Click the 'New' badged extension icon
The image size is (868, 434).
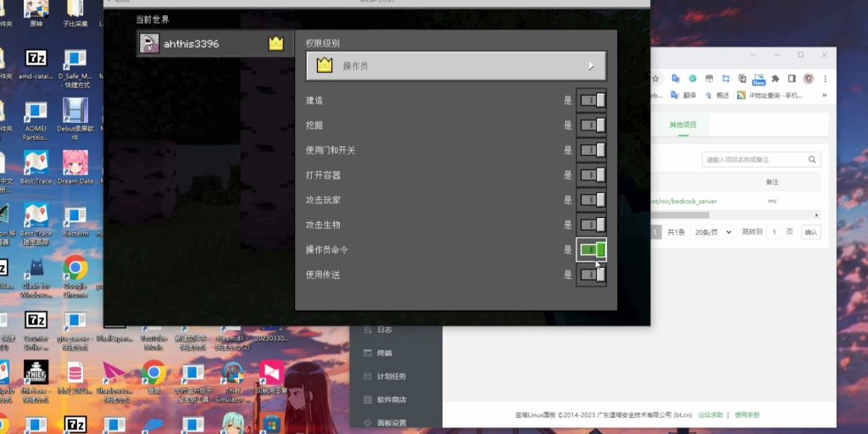(x=759, y=79)
